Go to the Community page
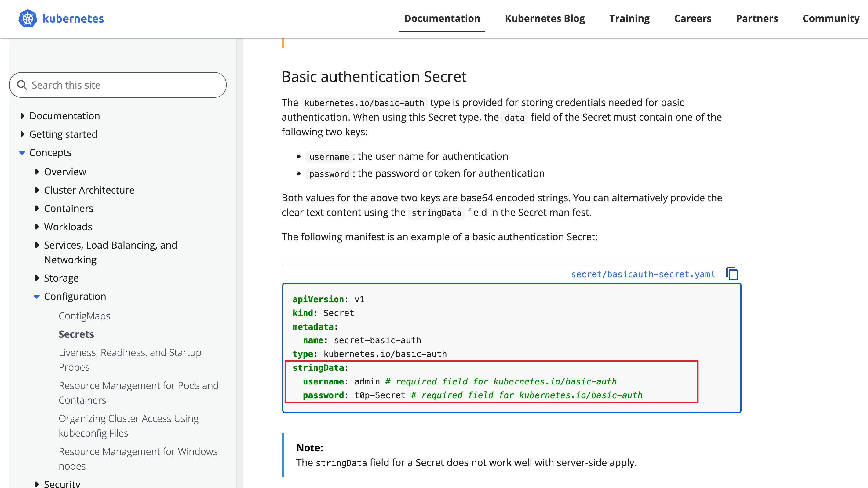The image size is (868, 488). (x=831, y=19)
